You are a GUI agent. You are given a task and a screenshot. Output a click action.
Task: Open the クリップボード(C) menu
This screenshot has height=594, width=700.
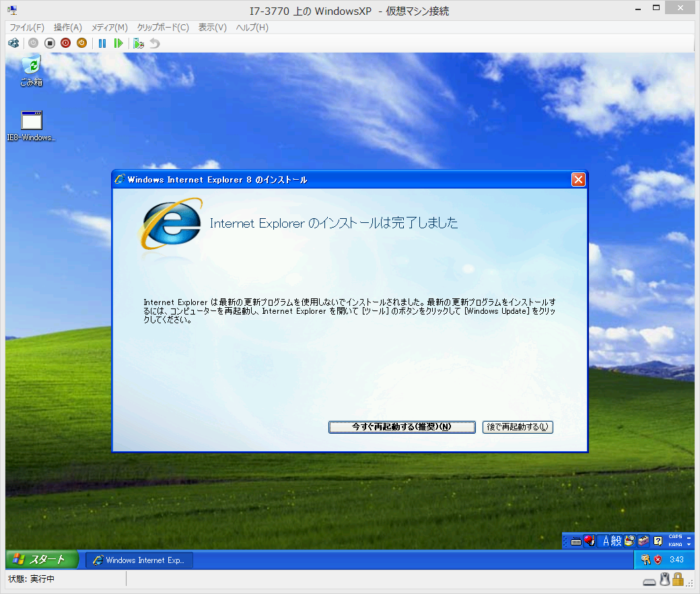[163, 27]
